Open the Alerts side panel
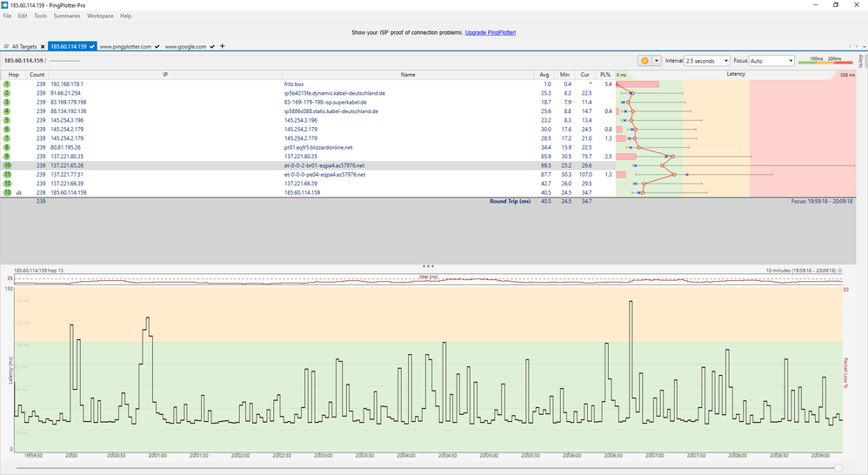Viewport: 868px width, 475px height. click(x=861, y=61)
